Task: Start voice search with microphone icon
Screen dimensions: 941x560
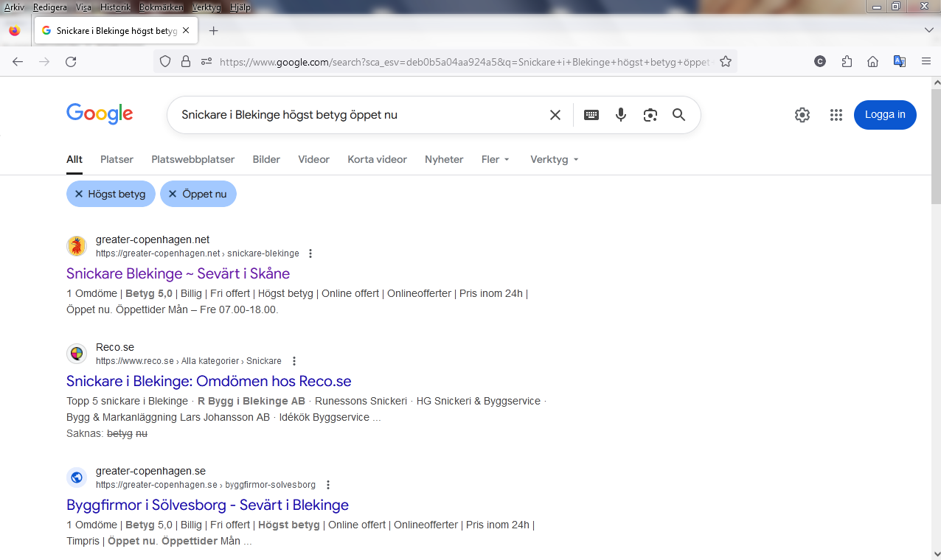Action: (x=621, y=115)
